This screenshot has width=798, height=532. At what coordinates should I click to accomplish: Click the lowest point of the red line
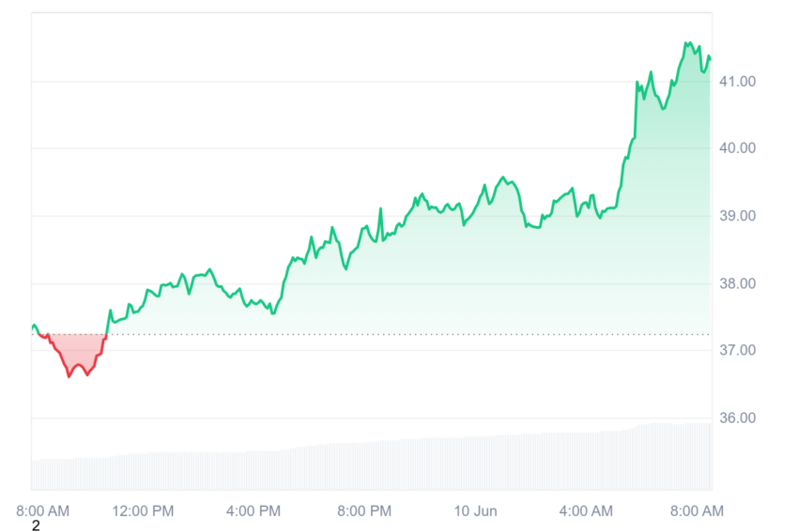(x=69, y=376)
